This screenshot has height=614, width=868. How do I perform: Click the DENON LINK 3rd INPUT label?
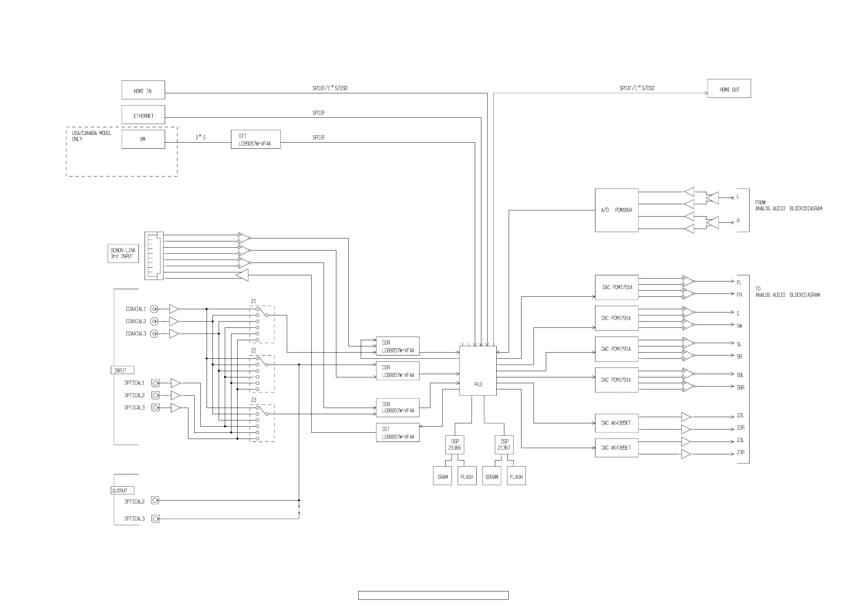tap(123, 253)
